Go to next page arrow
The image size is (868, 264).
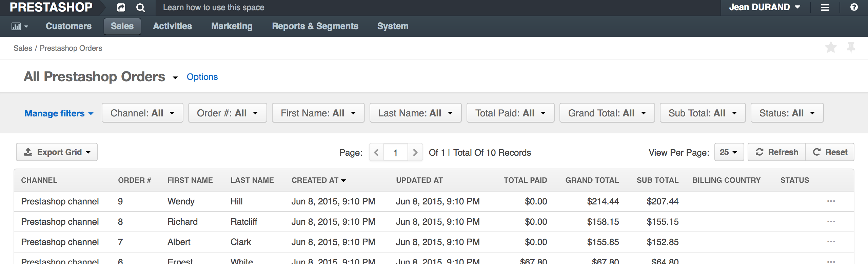[x=415, y=152]
